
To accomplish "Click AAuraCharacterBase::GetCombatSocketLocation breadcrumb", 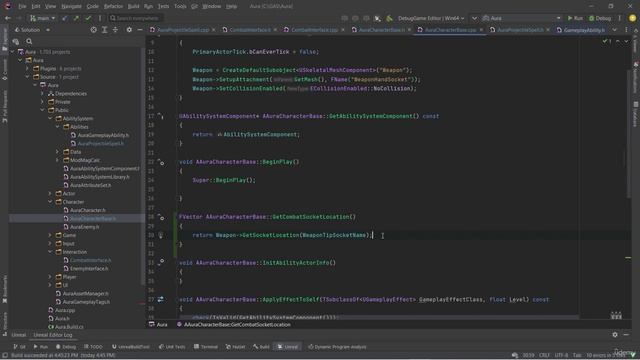I will [x=234, y=325].
